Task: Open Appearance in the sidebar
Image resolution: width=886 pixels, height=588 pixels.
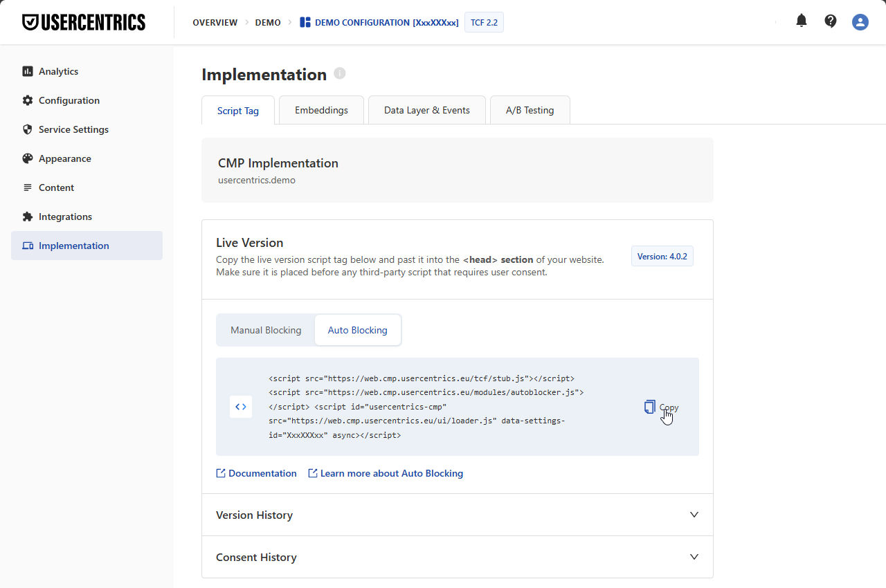Action: 87,158
